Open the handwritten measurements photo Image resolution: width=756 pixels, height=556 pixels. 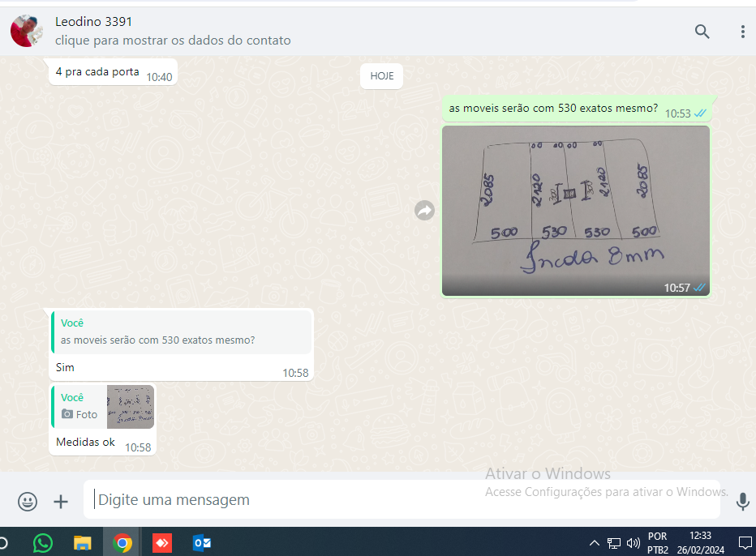coord(576,211)
